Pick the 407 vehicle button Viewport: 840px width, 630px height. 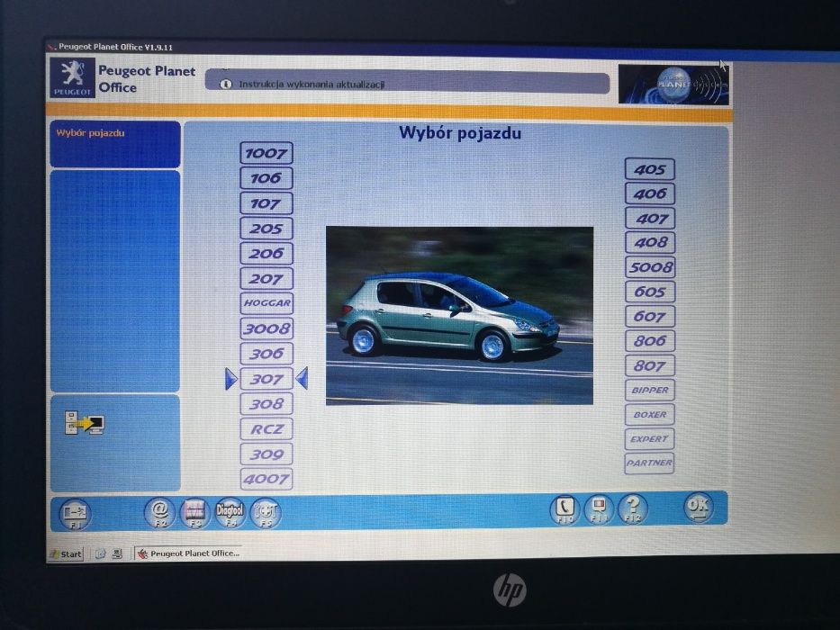650,219
